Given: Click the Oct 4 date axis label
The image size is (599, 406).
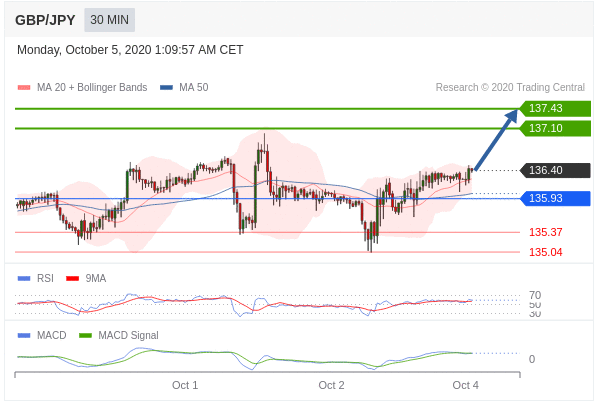Looking at the screenshot, I should tap(465, 385).
